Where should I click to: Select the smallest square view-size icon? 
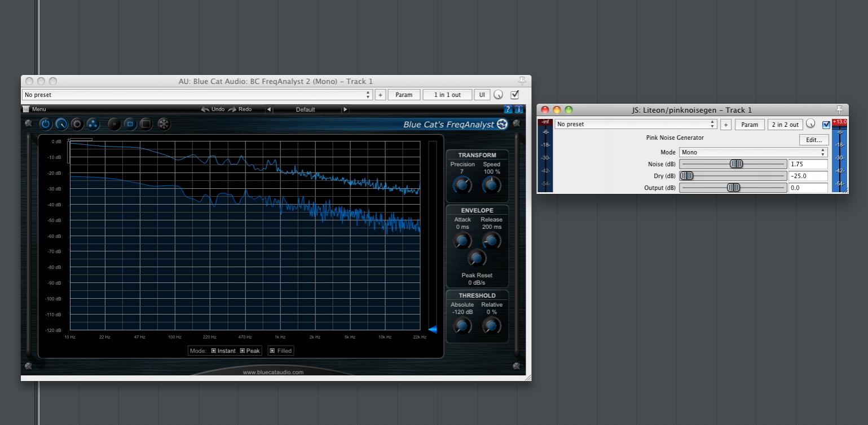pos(114,124)
